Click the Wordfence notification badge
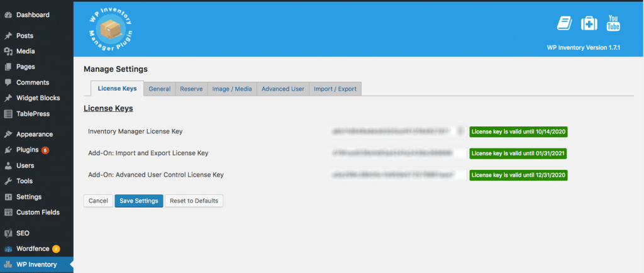 coord(56,248)
